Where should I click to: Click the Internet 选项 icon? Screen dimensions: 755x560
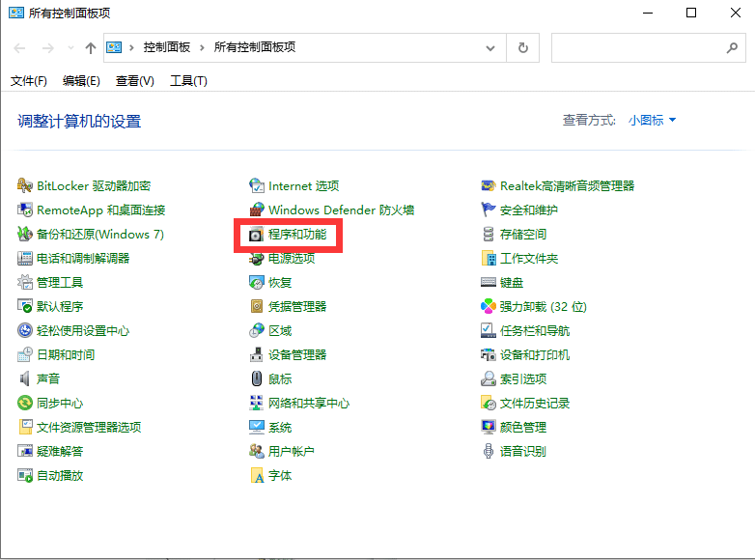[257, 185]
